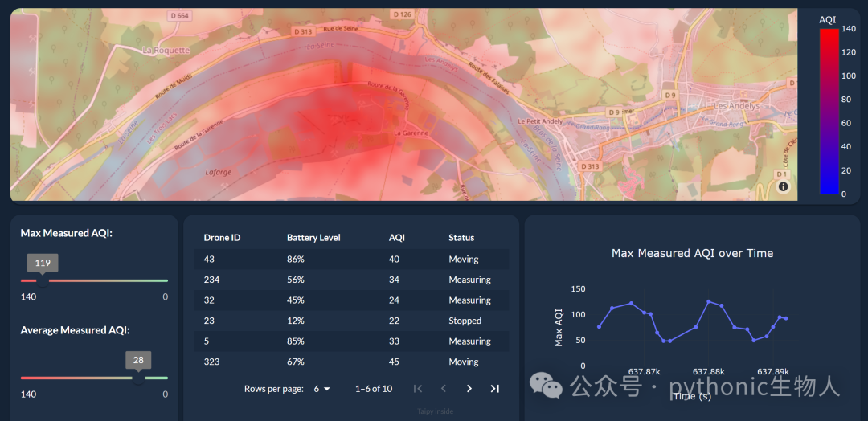868x421 pixels.
Task: Click the Stopped status cell
Action: coord(465,321)
